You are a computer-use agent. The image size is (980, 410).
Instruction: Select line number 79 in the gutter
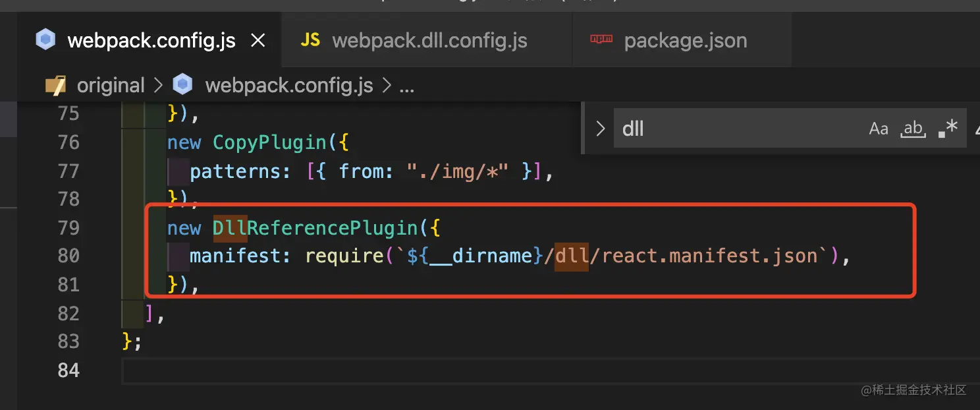[68, 228]
